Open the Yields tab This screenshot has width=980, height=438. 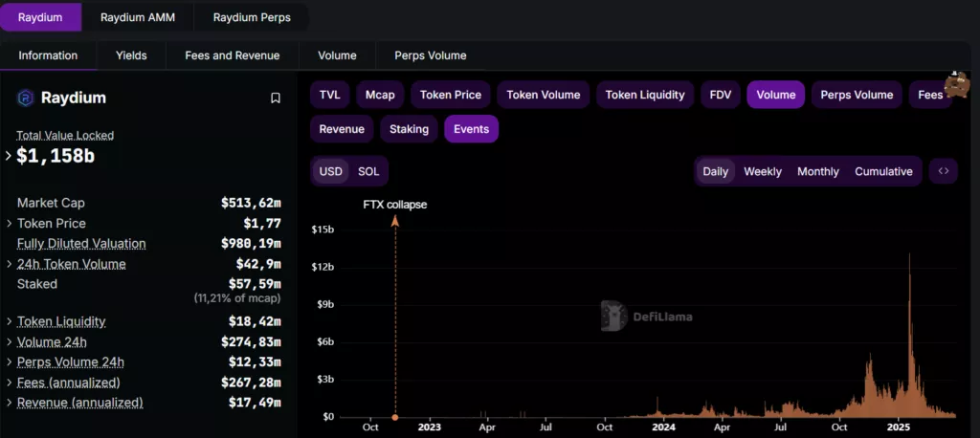tap(131, 55)
